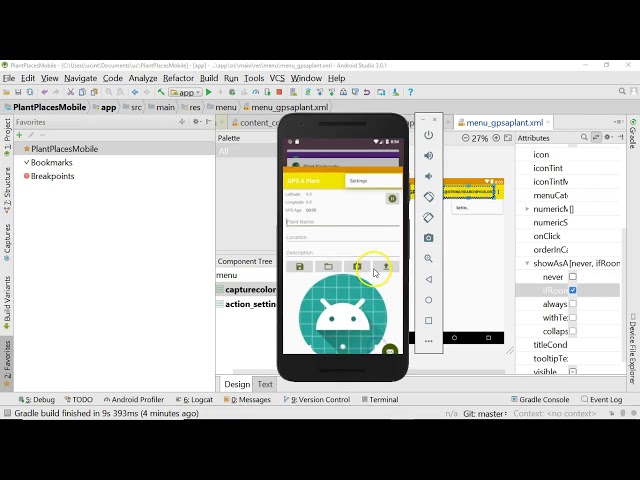Open Favorites panel gear settings dropdown

(197, 122)
